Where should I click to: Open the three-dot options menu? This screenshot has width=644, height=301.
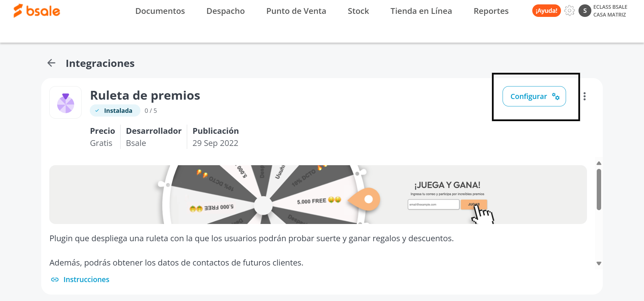[585, 96]
